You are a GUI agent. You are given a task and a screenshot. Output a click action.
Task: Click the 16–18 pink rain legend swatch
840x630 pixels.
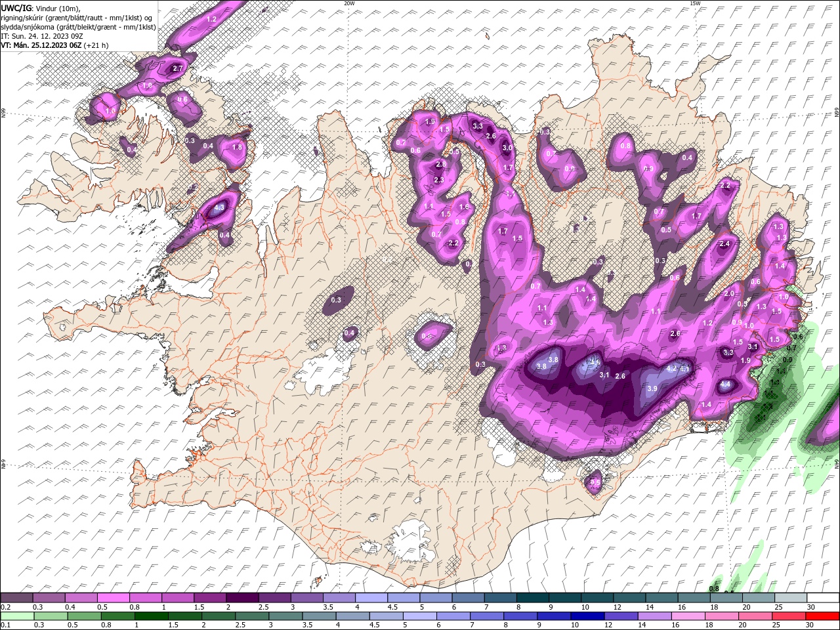689,616
